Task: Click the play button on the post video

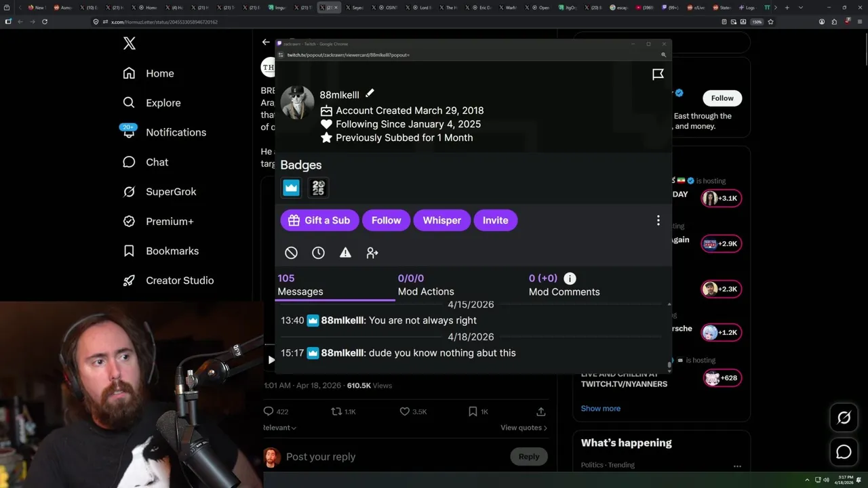Action: click(271, 360)
